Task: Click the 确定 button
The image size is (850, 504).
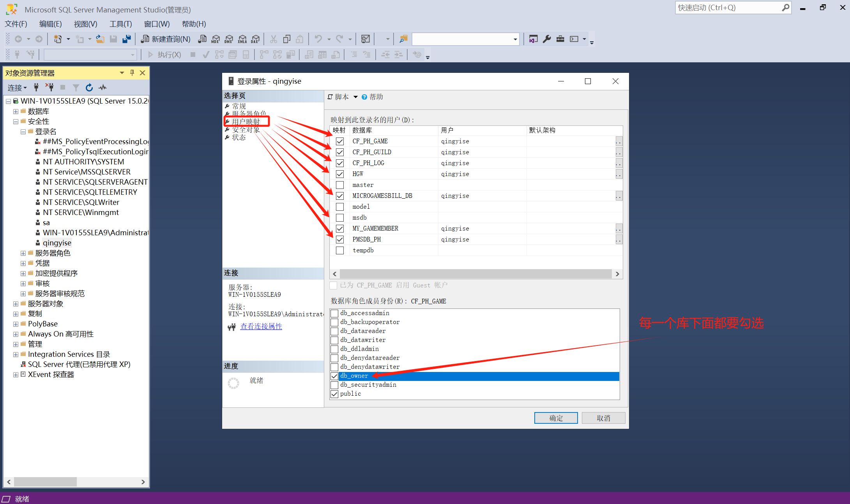Action: pyautogui.click(x=556, y=418)
